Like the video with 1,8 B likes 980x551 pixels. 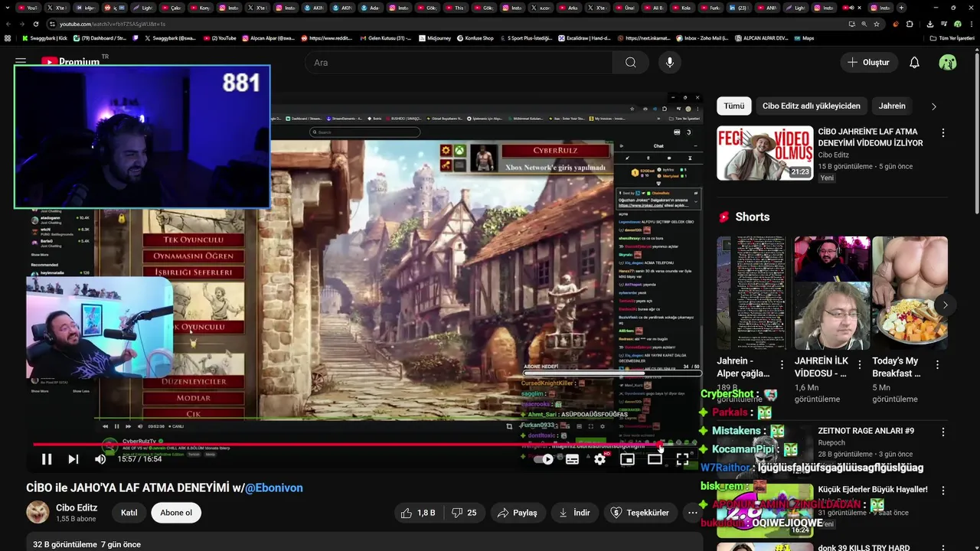point(418,513)
